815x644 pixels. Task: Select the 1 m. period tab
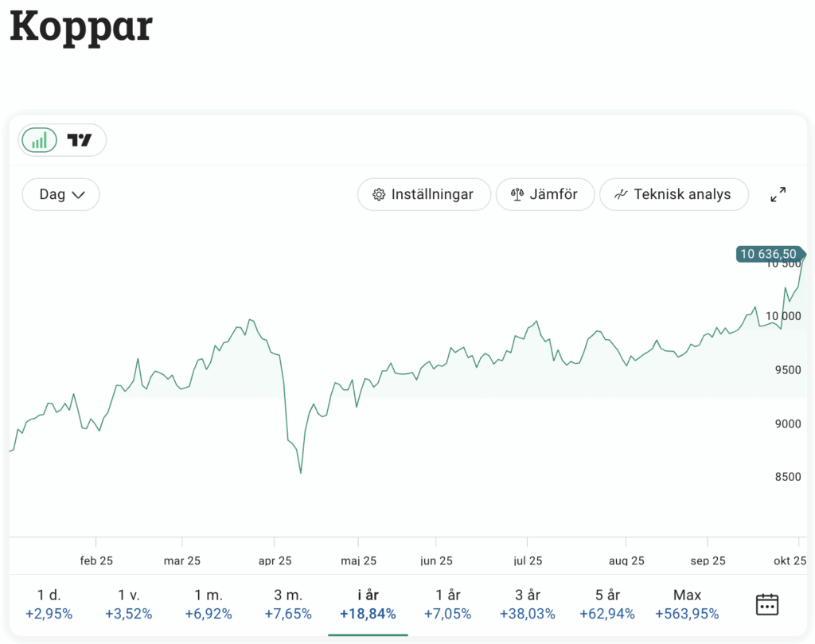tap(208, 604)
